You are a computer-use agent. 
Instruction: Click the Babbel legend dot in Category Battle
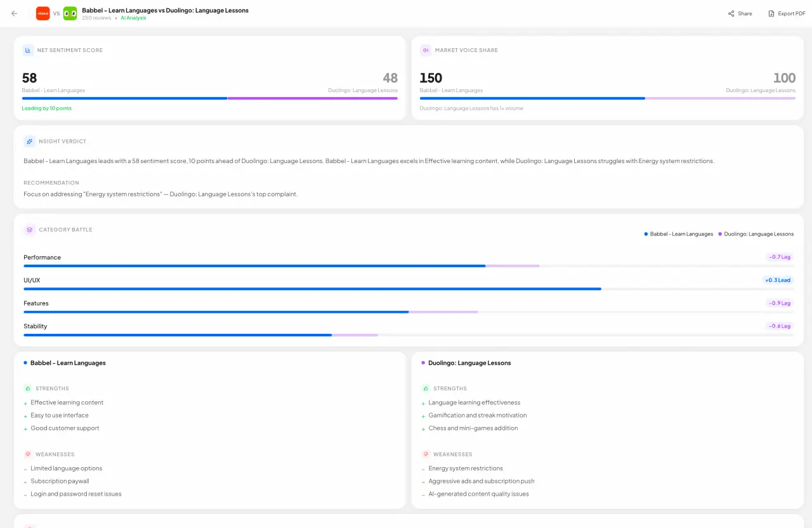tap(646, 234)
